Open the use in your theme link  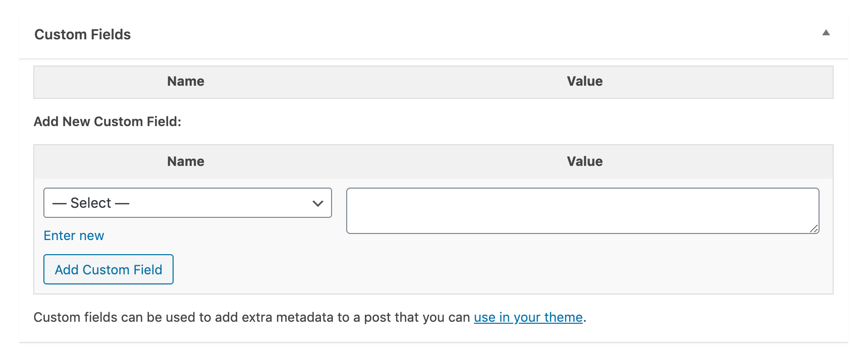[528, 317]
